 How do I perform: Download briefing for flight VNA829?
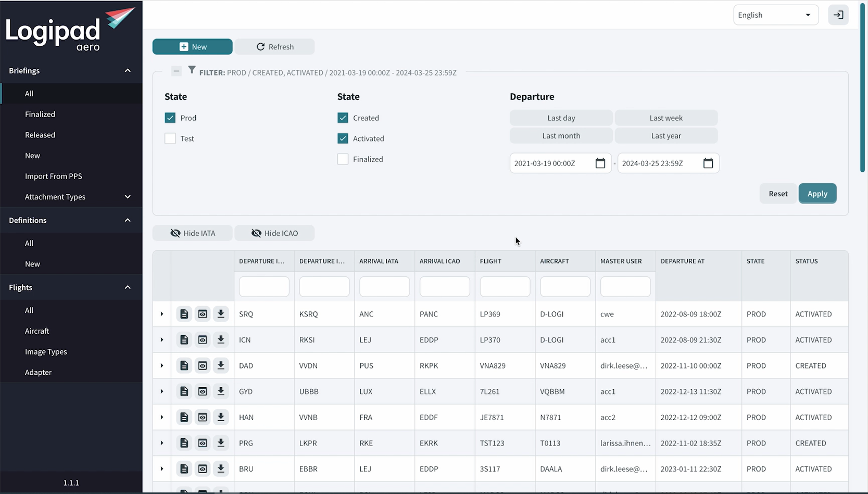[221, 365]
